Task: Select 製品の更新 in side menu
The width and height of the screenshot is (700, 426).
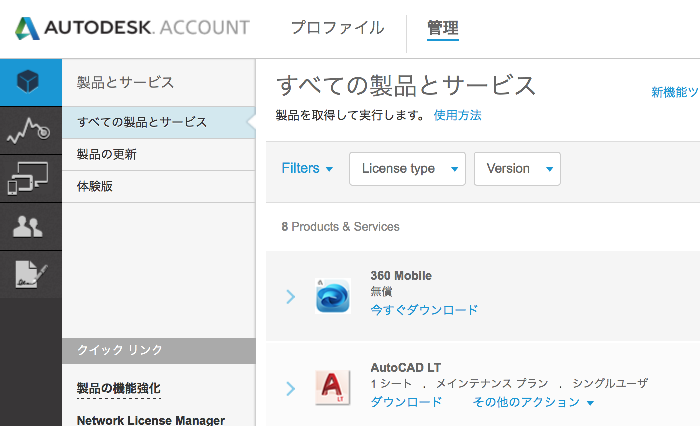Action: click(158, 155)
